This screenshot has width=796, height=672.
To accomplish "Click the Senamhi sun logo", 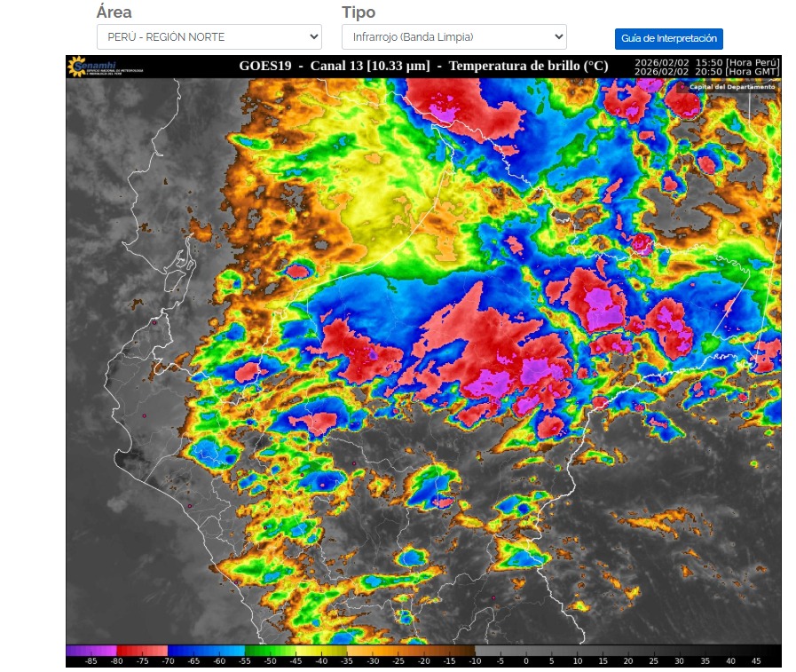I will [x=77, y=66].
